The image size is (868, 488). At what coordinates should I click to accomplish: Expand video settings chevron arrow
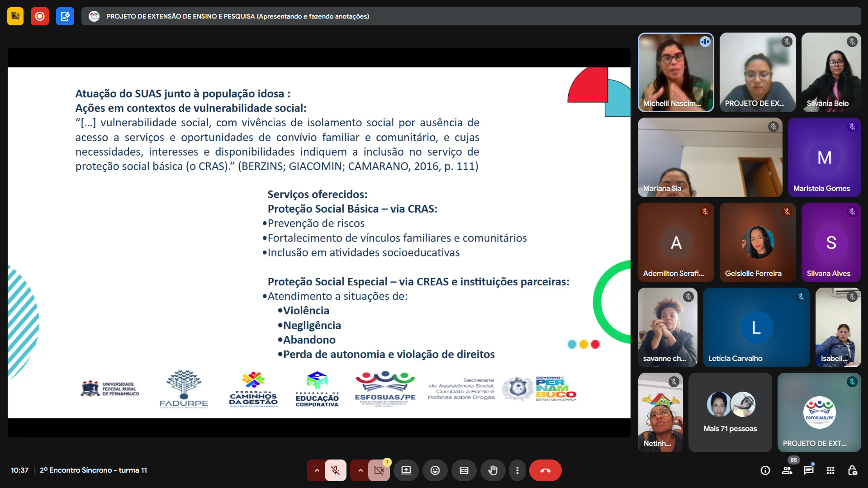click(x=360, y=470)
